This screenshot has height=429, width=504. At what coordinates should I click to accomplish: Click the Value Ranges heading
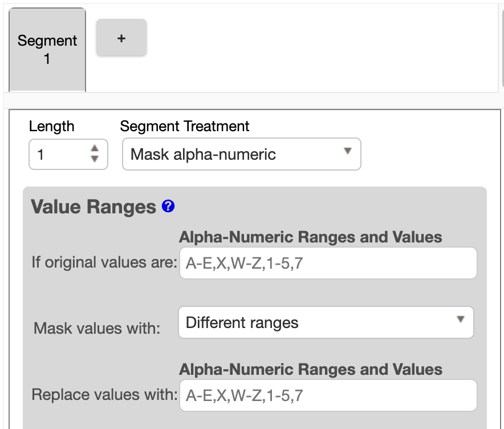click(x=94, y=207)
